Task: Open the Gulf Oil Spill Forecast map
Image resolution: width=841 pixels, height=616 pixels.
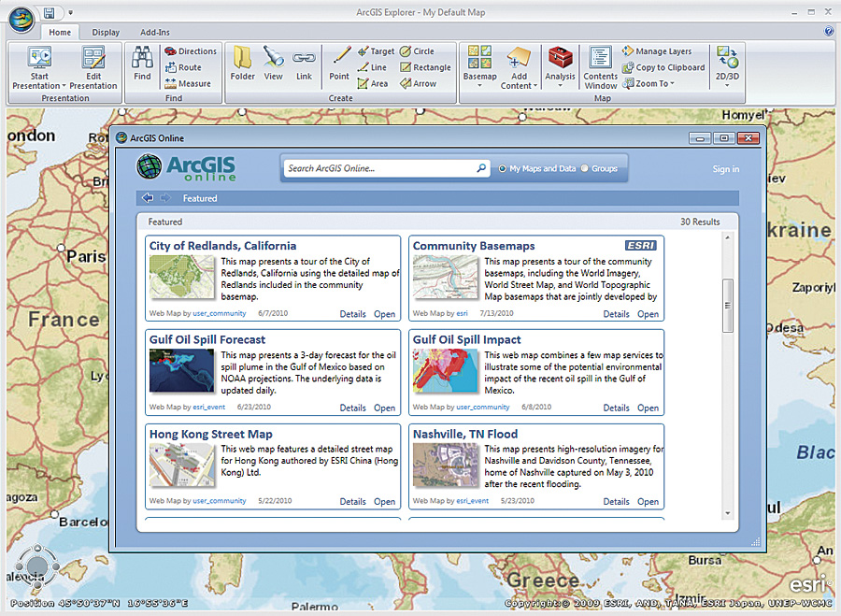Action: tap(385, 408)
